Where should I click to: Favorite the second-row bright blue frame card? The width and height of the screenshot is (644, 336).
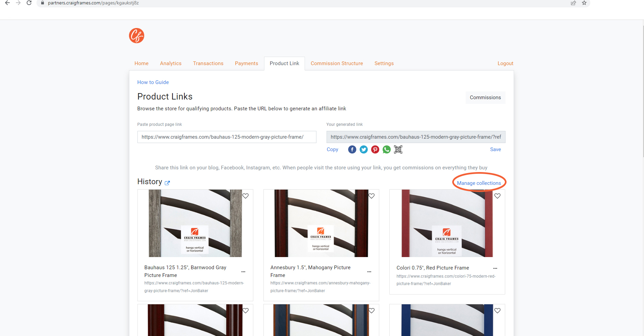(497, 311)
